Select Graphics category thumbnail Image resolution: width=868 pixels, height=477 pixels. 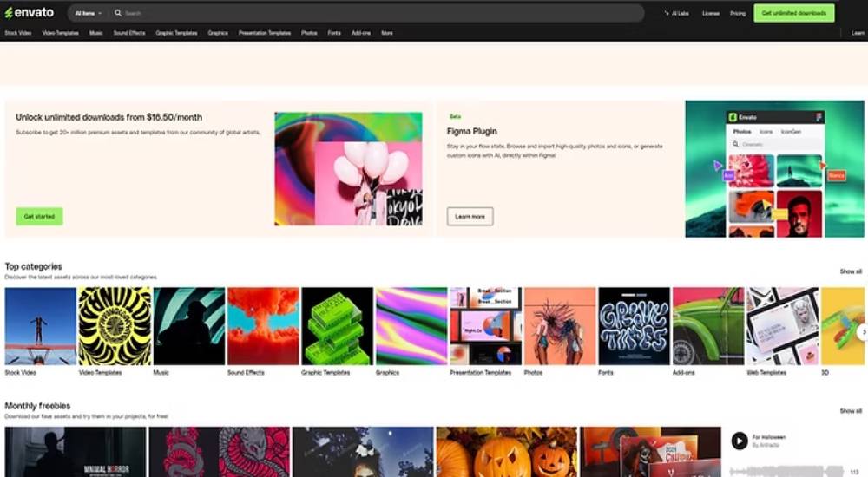411,326
